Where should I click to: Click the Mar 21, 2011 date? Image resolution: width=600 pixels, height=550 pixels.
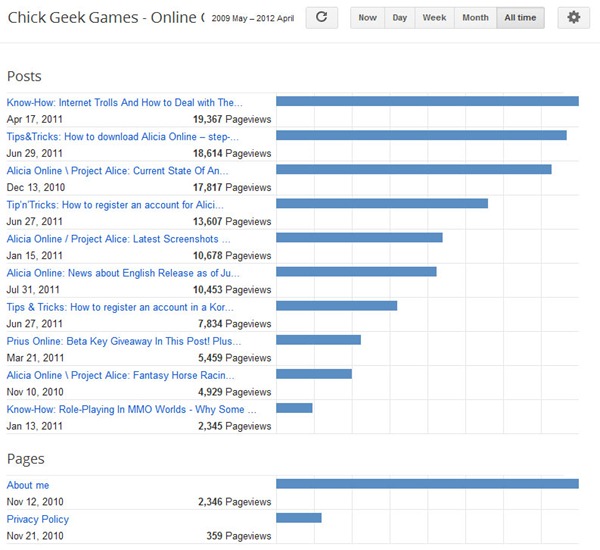35,358
